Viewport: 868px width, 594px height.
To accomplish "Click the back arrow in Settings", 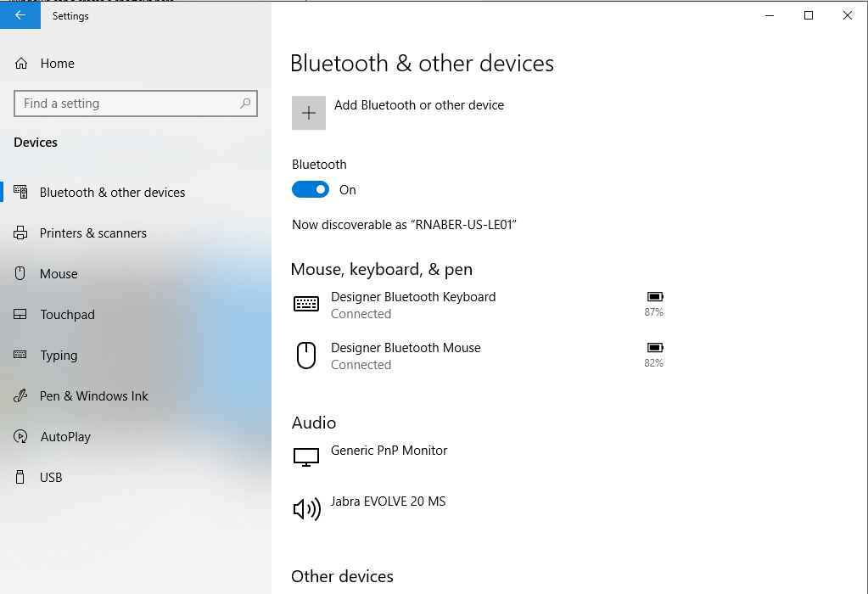I will coord(20,15).
